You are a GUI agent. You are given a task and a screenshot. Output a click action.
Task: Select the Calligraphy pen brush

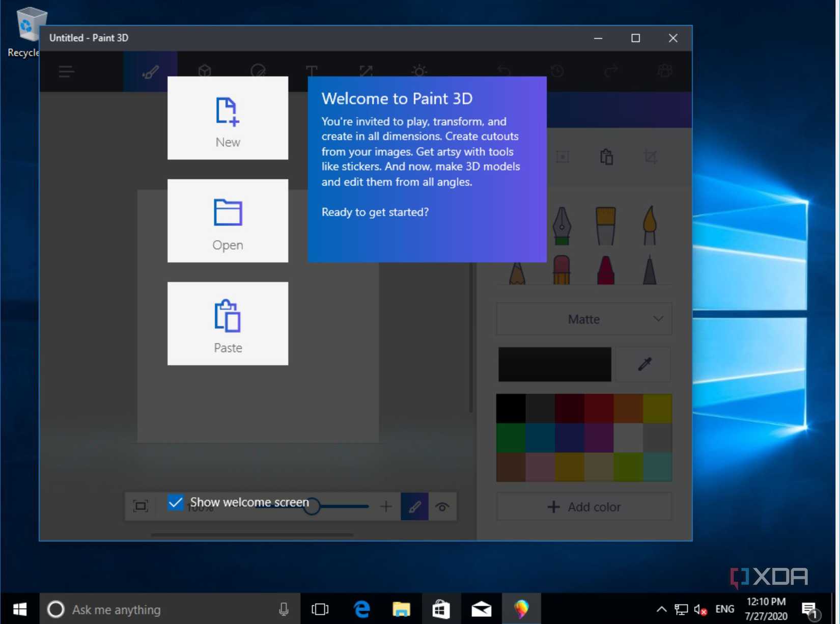(x=562, y=227)
